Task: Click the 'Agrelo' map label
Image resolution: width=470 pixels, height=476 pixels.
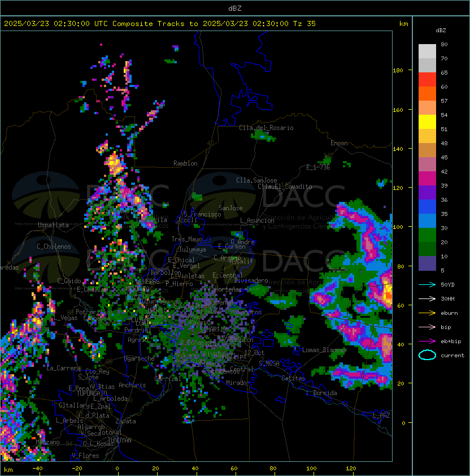Action: pos(138,340)
